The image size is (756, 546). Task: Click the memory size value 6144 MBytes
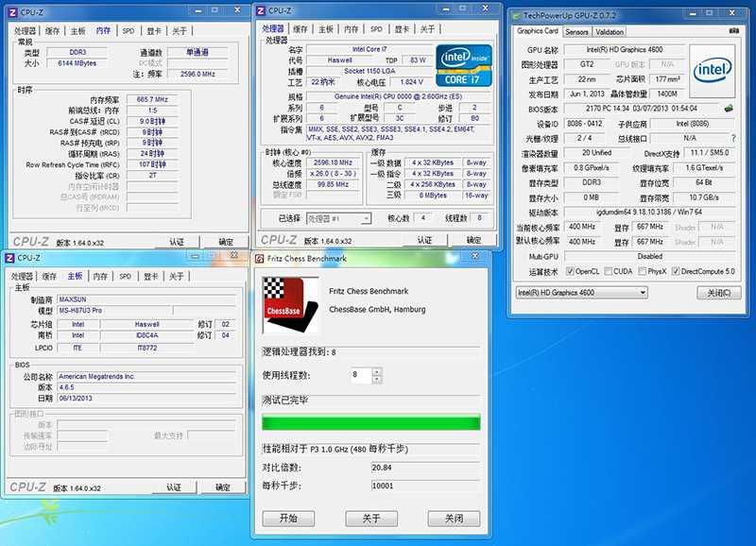point(77,63)
